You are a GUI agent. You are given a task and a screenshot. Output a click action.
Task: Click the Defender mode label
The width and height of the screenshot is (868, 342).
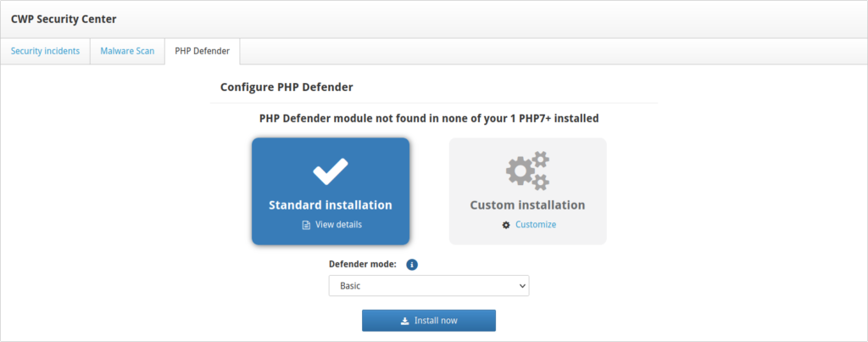pos(363,265)
